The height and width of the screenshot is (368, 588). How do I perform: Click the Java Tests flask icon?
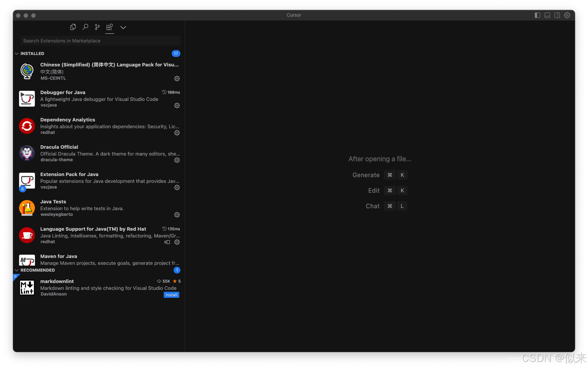coord(27,208)
